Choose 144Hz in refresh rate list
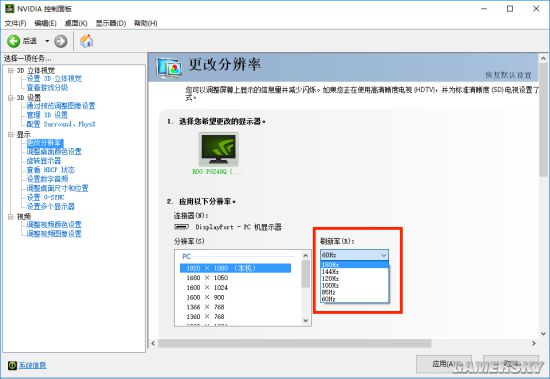 (355, 272)
